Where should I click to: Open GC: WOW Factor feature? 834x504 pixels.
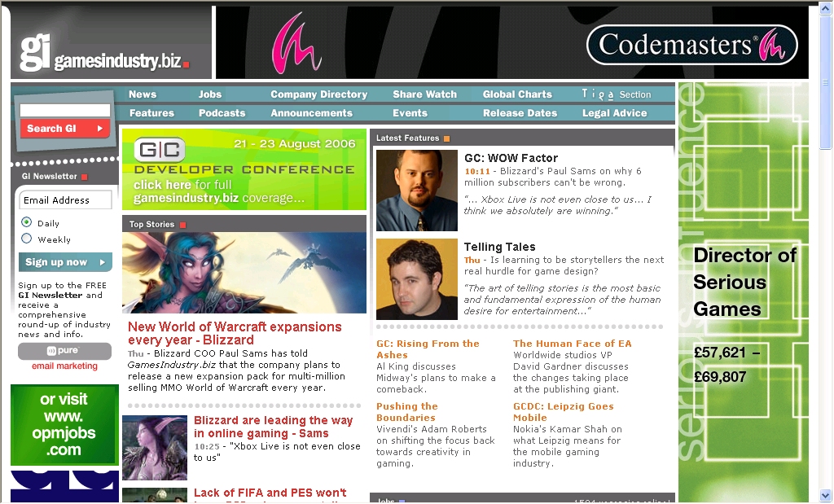[511, 158]
